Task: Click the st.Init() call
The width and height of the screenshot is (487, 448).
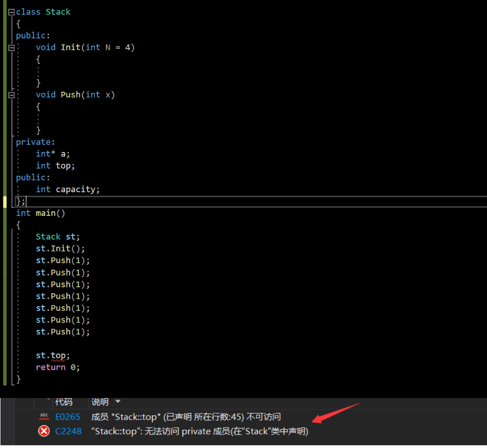Action: 60,248
